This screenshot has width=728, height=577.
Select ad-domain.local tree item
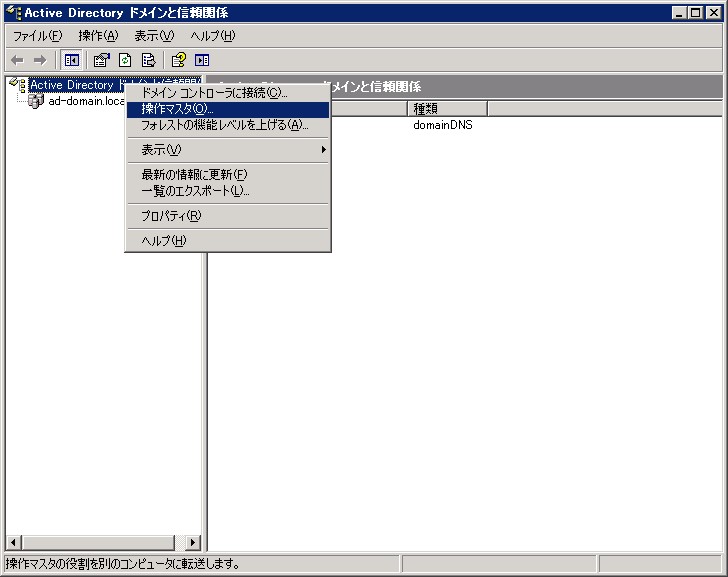tap(86, 101)
